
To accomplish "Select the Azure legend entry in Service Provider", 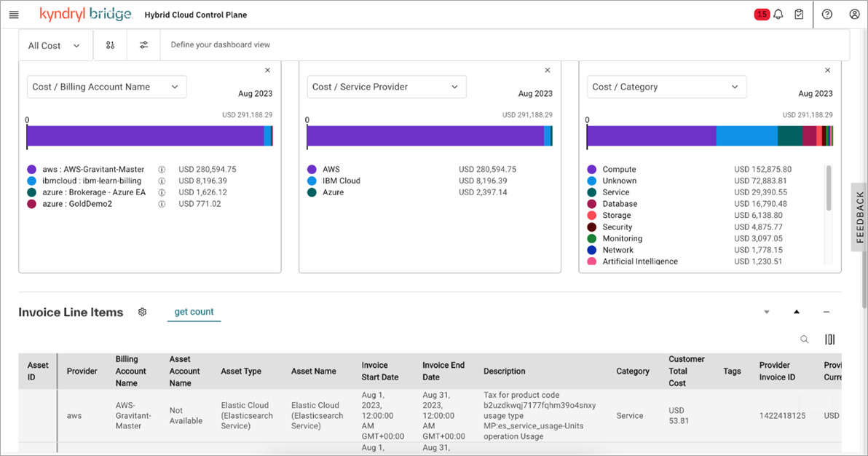I will 334,192.
